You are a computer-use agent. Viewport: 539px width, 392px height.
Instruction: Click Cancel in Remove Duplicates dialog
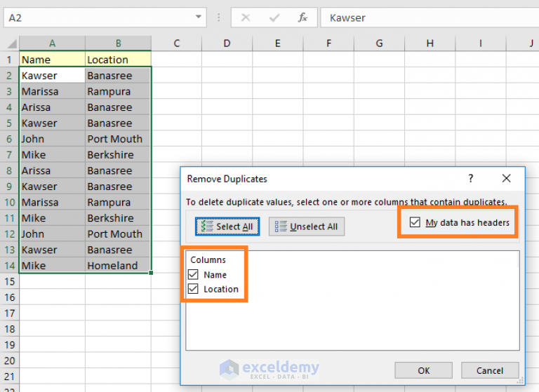[490, 370]
